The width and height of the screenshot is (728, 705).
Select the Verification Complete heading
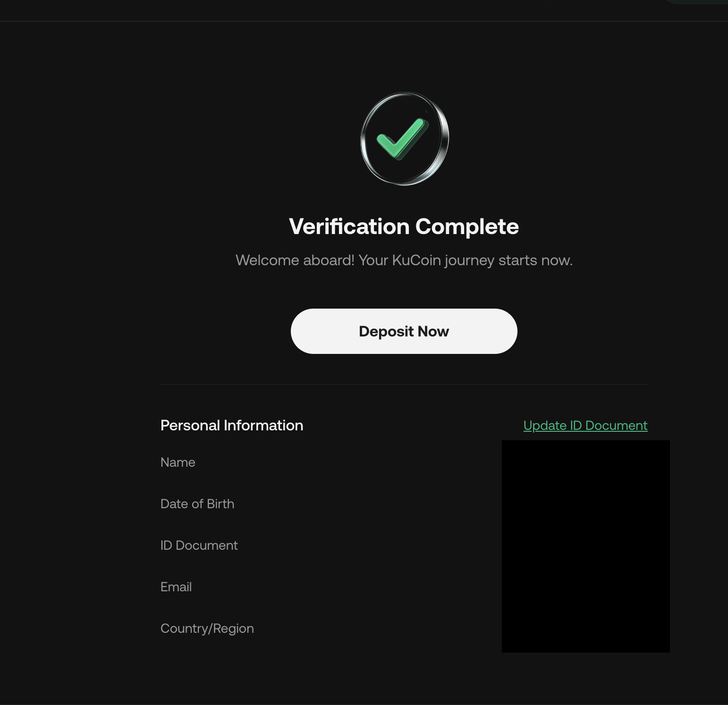point(404,227)
